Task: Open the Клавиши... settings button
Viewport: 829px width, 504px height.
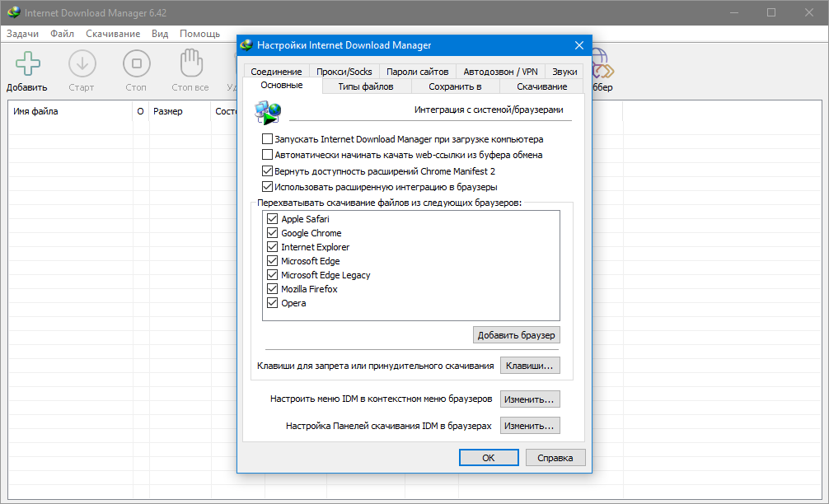Action: (x=530, y=366)
